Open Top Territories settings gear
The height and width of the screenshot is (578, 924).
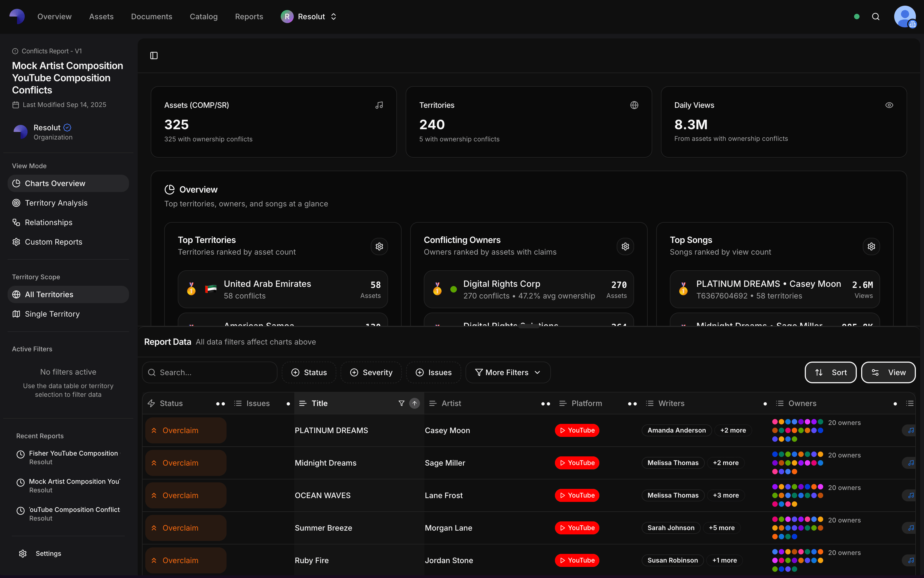coord(379,246)
